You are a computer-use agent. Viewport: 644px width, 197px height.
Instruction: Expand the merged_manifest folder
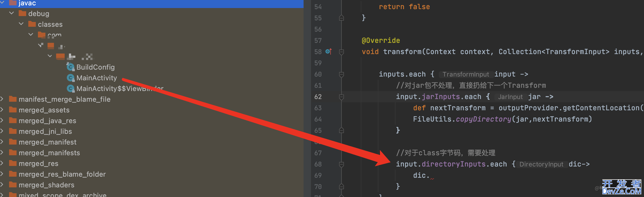(x=2, y=142)
